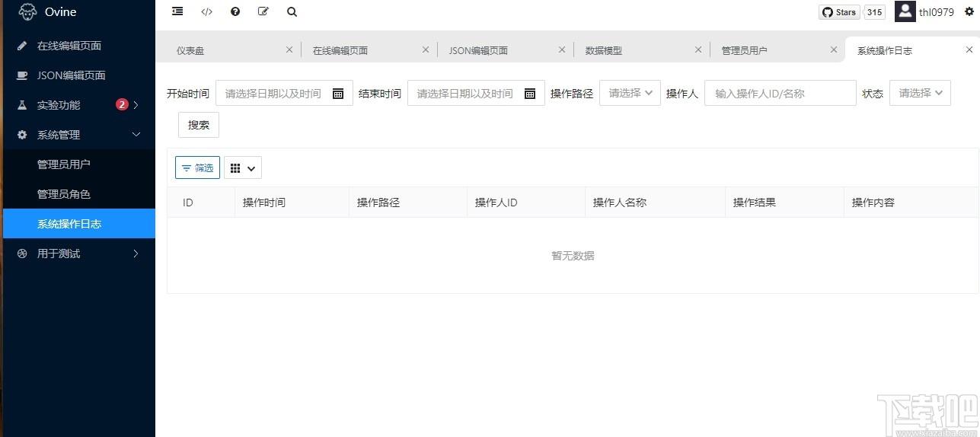Open the 状态 dropdown
Screen dimensions: 980x437
920,93
